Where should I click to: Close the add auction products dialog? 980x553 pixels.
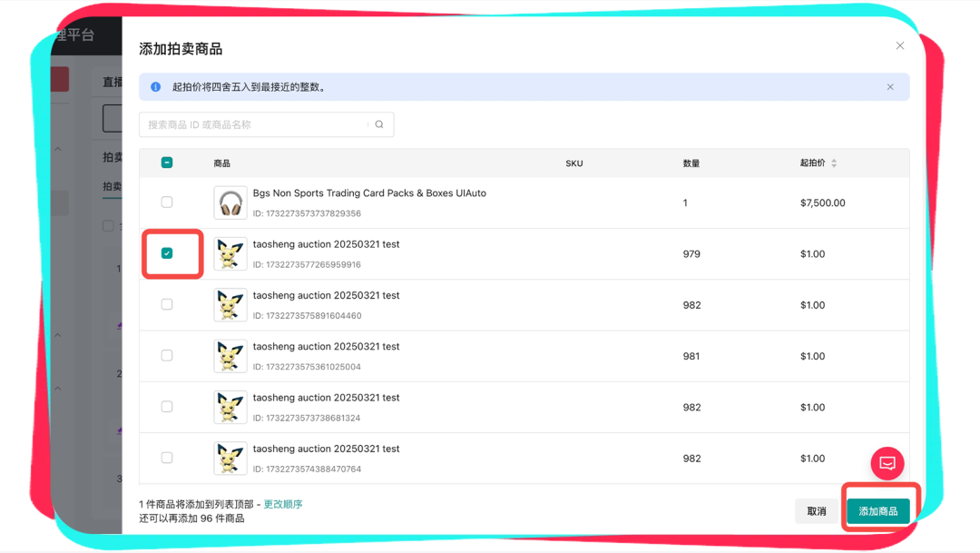[899, 45]
